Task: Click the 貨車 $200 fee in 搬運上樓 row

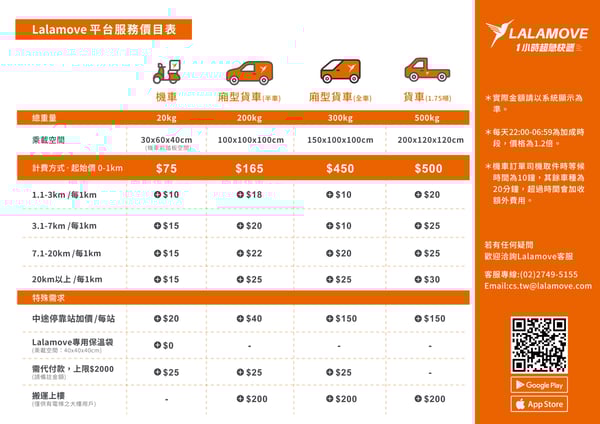Action: point(430,399)
